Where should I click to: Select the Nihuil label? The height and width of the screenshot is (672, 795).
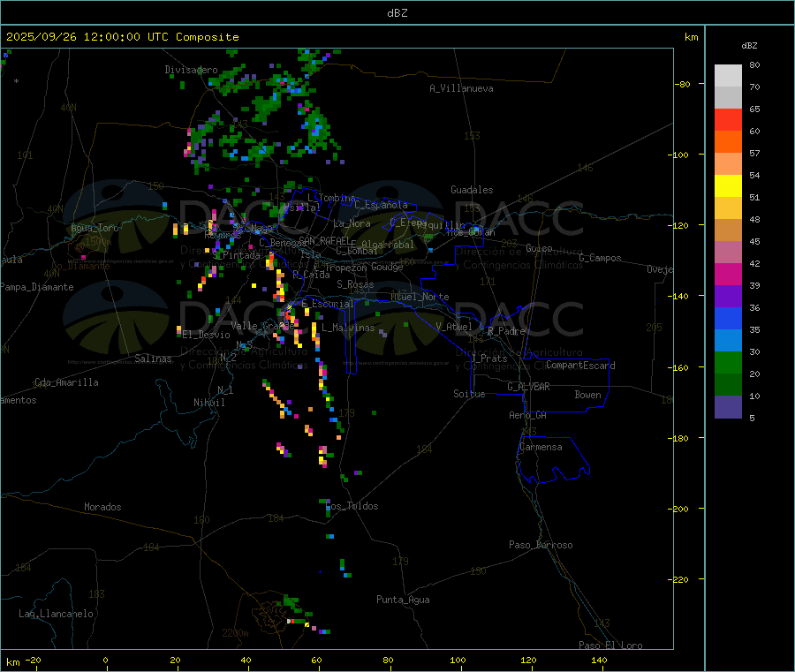point(208,403)
